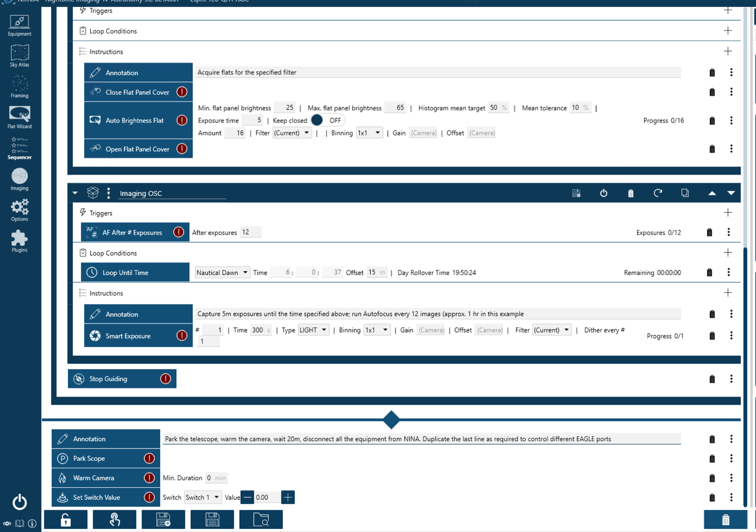Change the exposure Type from LIGHT

coord(313,329)
